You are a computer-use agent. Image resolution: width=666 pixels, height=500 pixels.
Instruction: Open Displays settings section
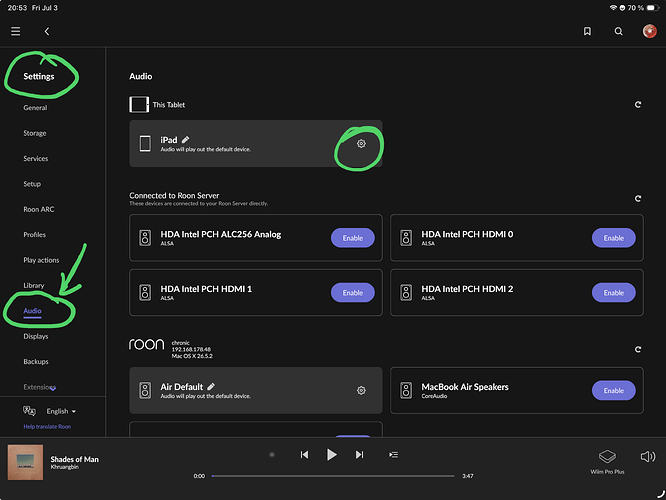click(36, 336)
